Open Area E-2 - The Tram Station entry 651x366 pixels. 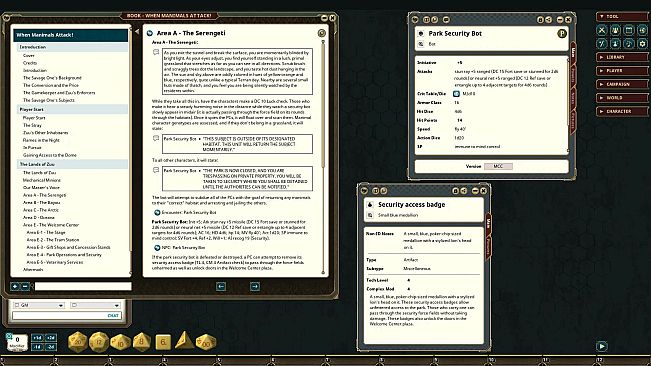click(x=53, y=240)
